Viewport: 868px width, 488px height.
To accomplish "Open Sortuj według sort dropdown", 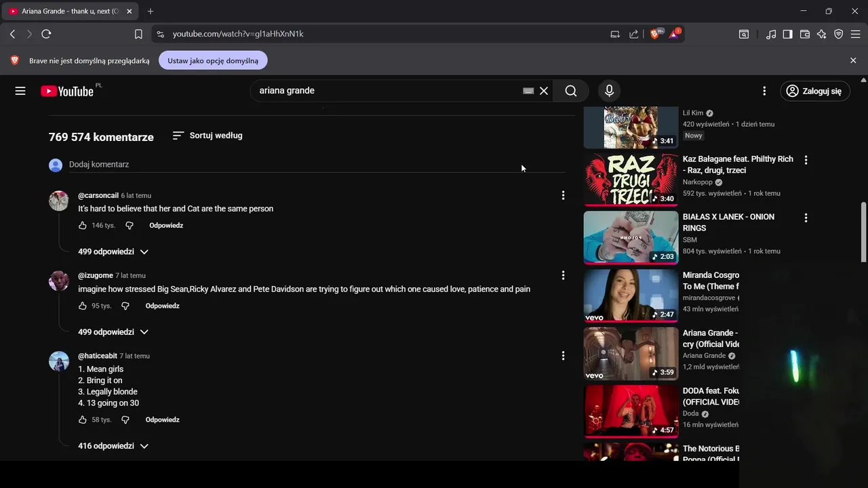I will tap(208, 136).
